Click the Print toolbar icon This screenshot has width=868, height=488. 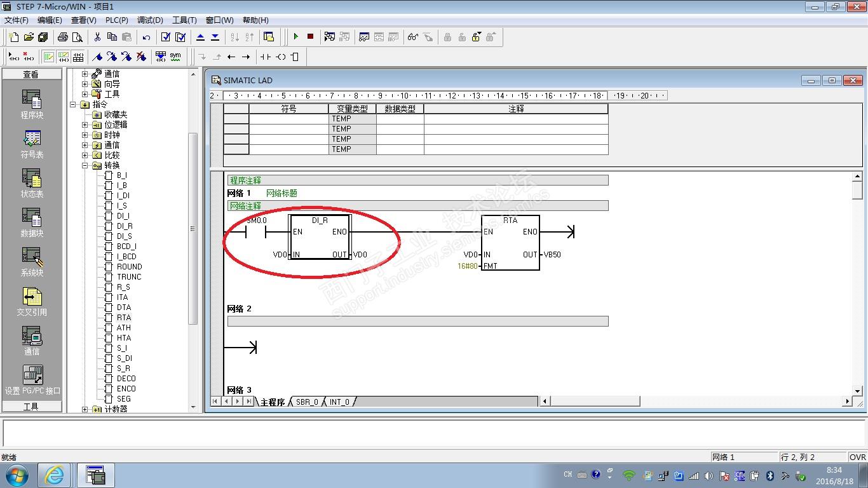coord(63,37)
